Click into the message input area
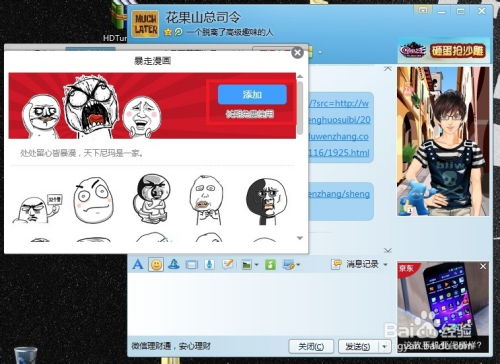This screenshot has width=500, height=364. (x=260, y=303)
